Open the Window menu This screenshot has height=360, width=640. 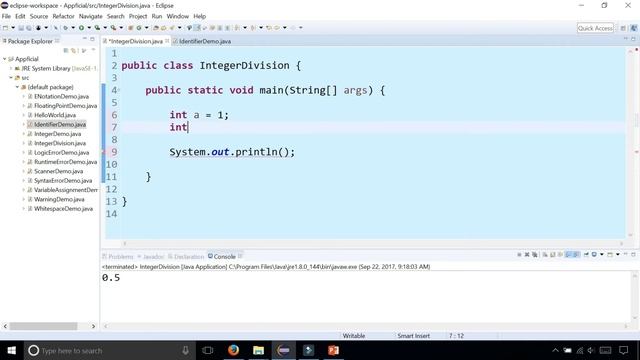(x=178, y=16)
